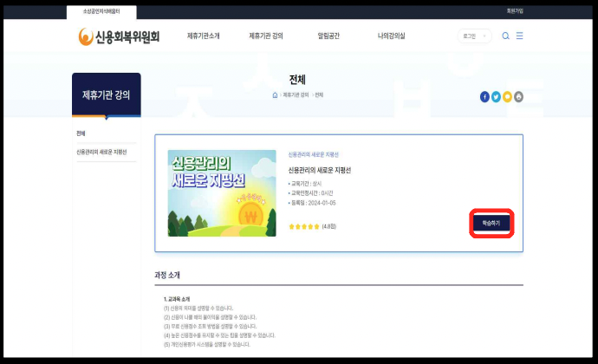Expand the 로그인 dropdown
This screenshot has height=364, width=598.
tap(474, 36)
